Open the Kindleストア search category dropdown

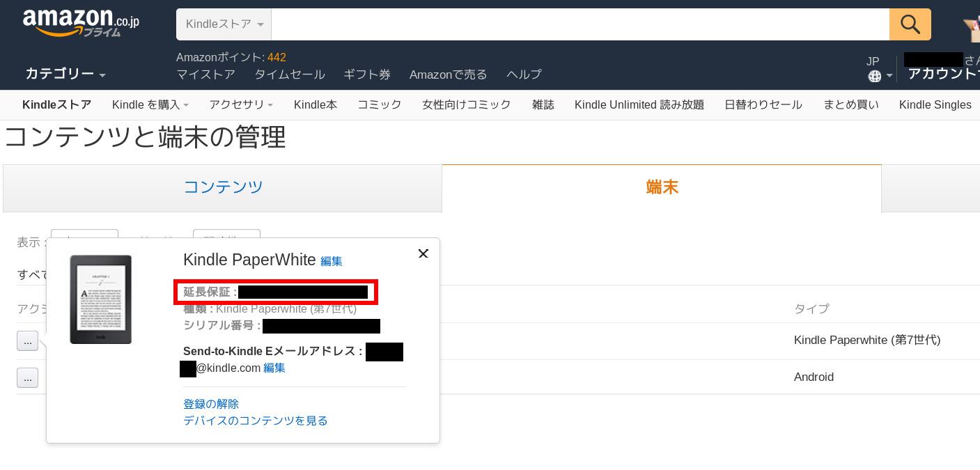tap(224, 24)
